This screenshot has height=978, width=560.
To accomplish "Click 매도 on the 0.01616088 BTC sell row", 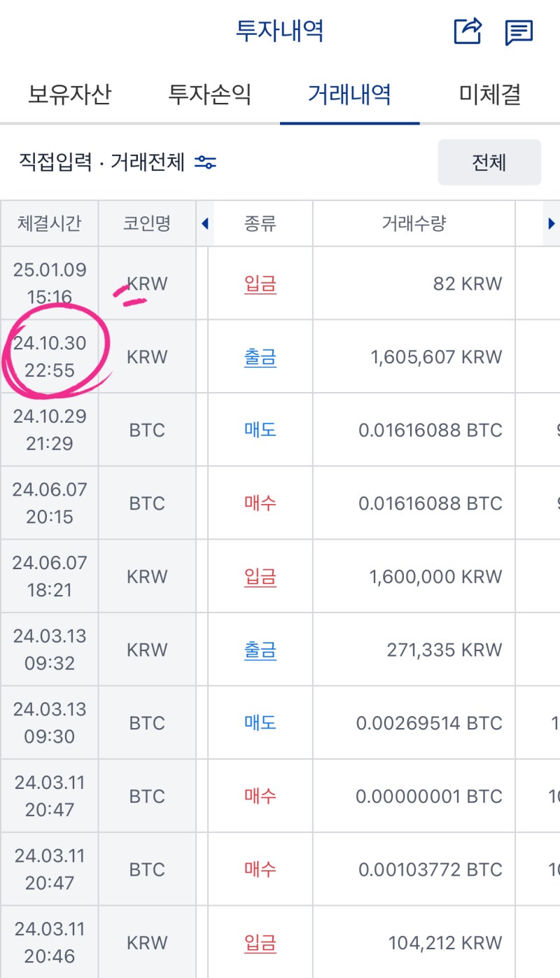I will tap(260, 430).
